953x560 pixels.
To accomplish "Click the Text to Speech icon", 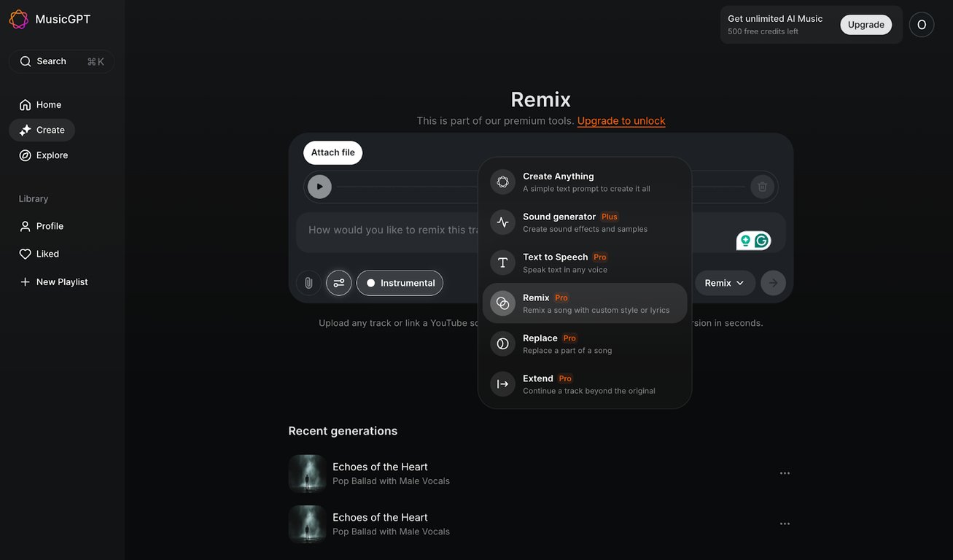I will (x=502, y=262).
